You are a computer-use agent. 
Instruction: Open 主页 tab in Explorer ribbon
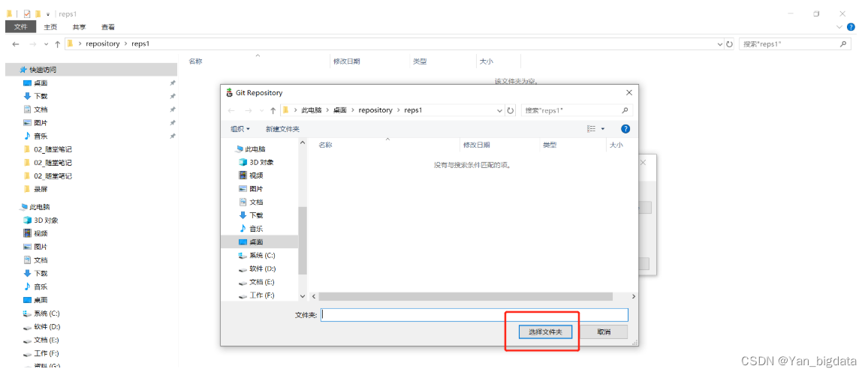pyautogui.click(x=50, y=26)
